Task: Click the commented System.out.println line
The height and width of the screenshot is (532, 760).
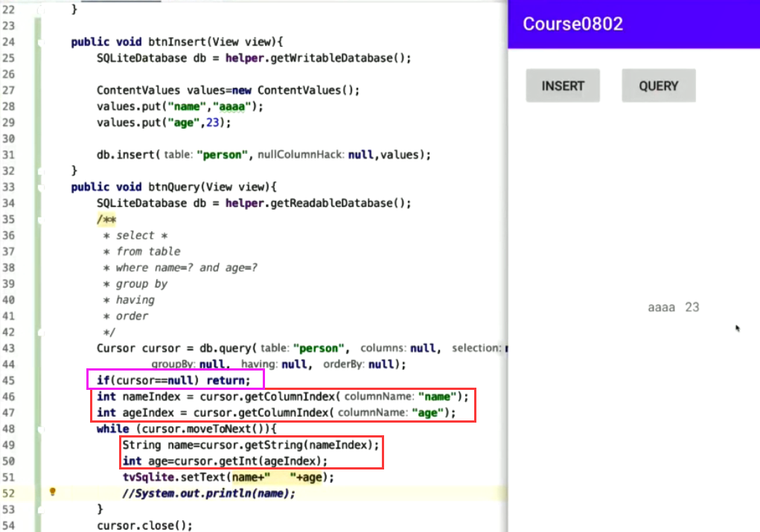Action: click(x=208, y=493)
